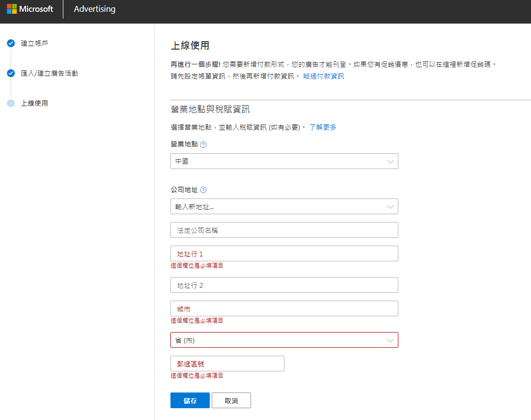The width and height of the screenshot is (531, 420).
Task: Go to the 匯入/建立廣告活動 step
Action: pyautogui.click(x=49, y=73)
